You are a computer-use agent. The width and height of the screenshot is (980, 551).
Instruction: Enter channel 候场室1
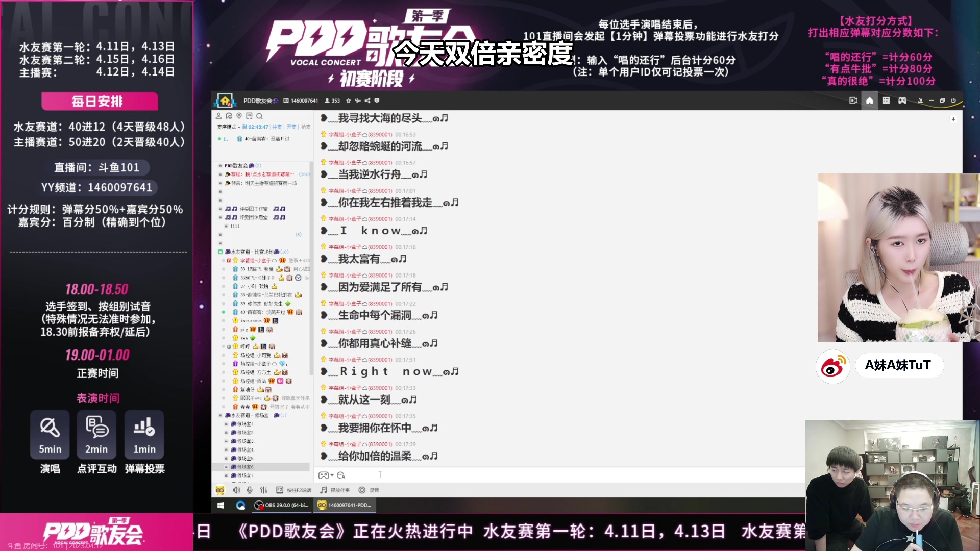(x=242, y=424)
